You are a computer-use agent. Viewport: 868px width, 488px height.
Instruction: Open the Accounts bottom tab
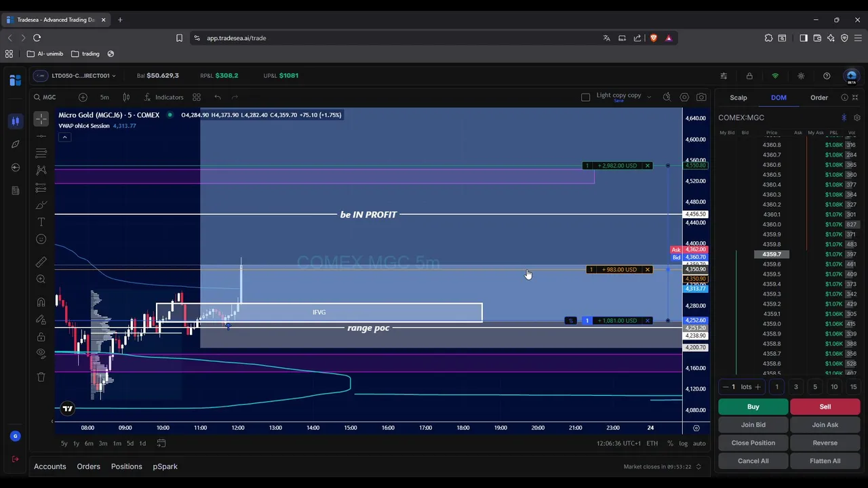click(x=50, y=466)
